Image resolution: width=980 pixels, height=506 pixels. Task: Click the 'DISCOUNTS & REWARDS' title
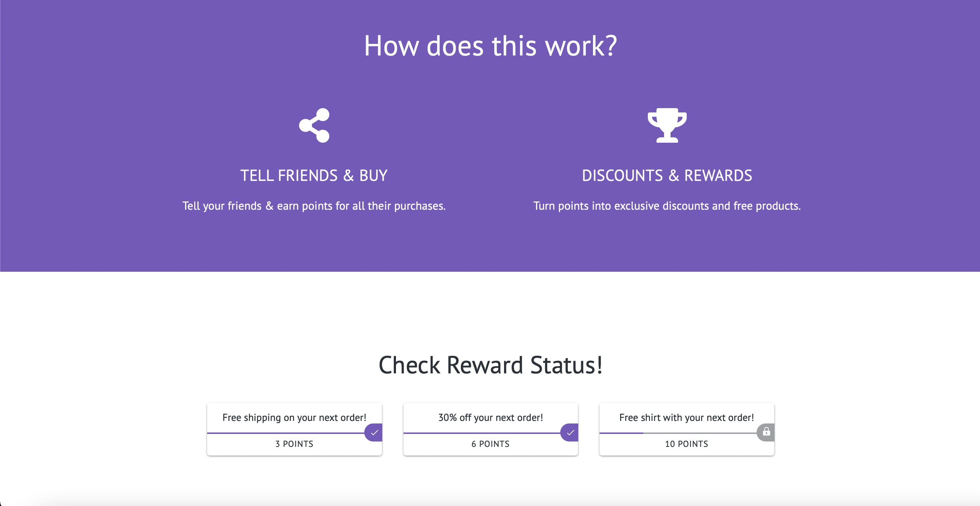click(x=667, y=176)
